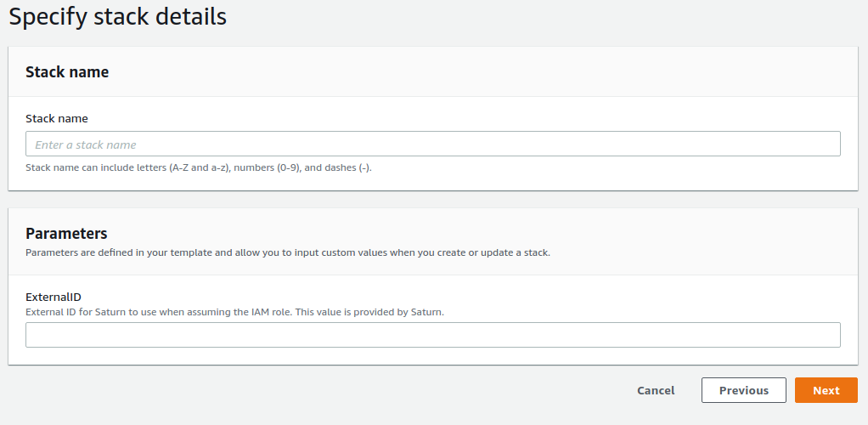Screen dimensions: 868x425
Task: Cancel the stack creation
Action: click(656, 390)
